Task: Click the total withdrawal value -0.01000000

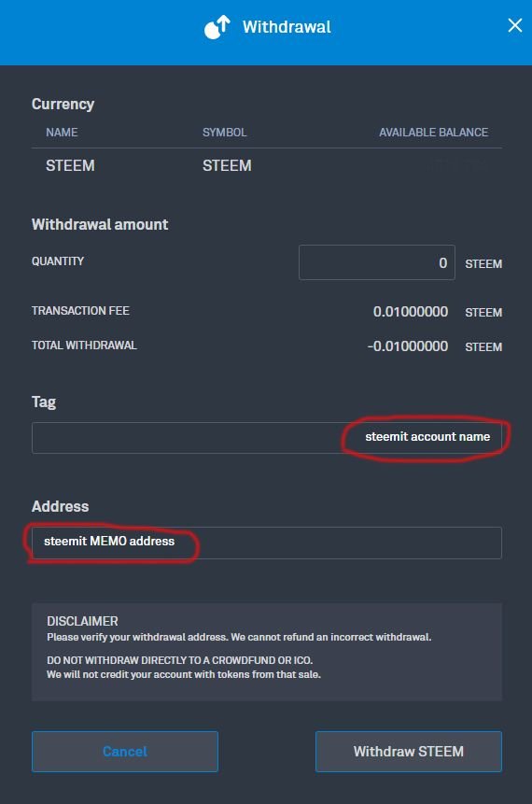Action: click(x=408, y=346)
